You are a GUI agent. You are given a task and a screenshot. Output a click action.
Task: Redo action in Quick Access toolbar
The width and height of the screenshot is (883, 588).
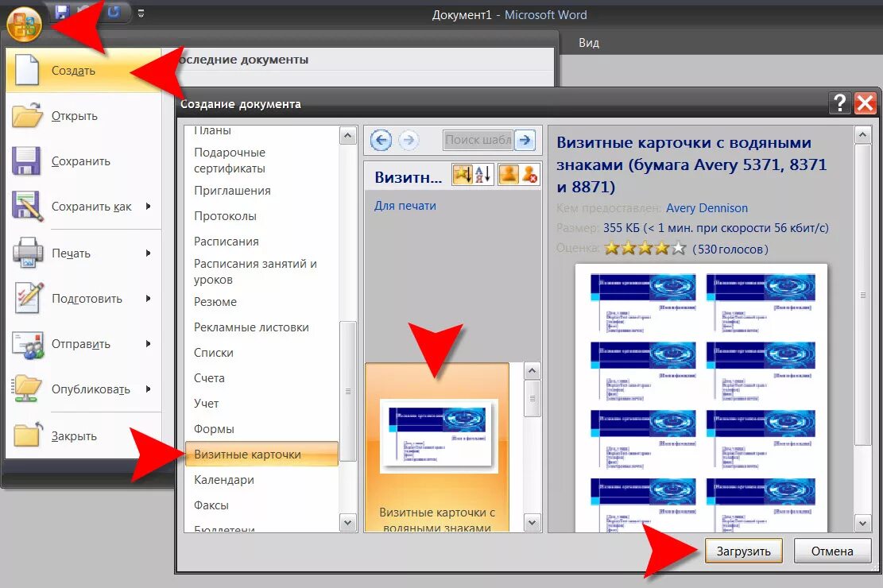tap(114, 11)
